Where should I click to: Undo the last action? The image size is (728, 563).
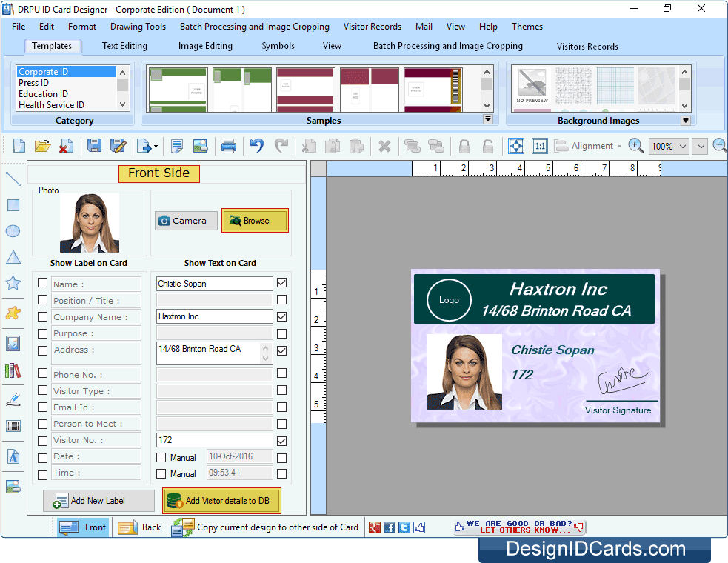[257, 146]
